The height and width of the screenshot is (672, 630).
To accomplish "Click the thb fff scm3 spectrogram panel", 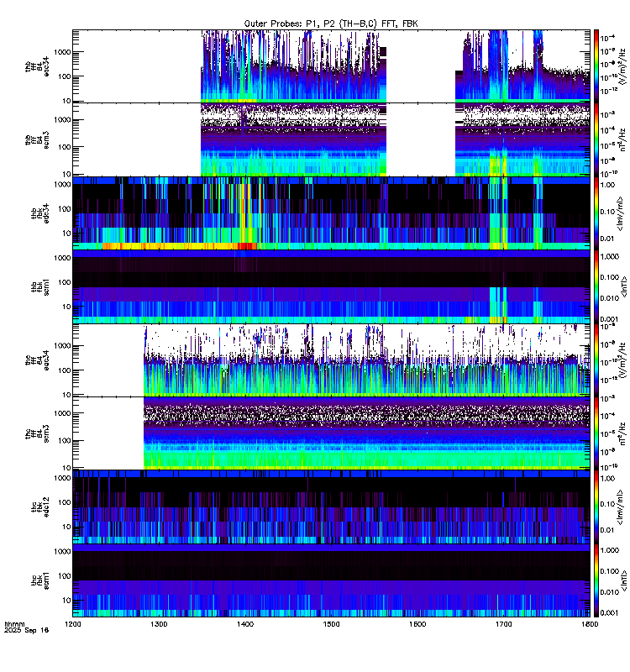I will [x=331, y=139].
